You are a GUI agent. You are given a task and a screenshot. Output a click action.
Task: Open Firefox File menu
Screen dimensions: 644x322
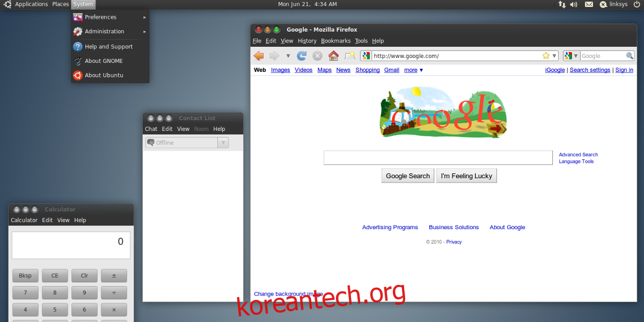tap(257, 41)
